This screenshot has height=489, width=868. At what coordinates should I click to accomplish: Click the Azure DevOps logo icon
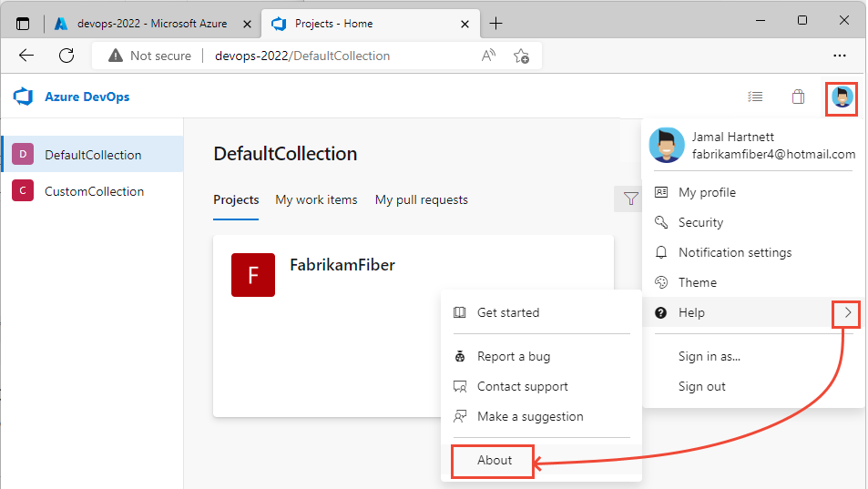click(x=24, y=97)
